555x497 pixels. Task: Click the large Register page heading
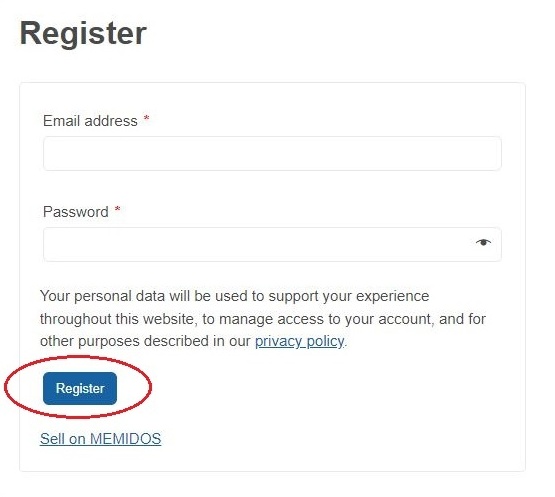tap(83, 33)
